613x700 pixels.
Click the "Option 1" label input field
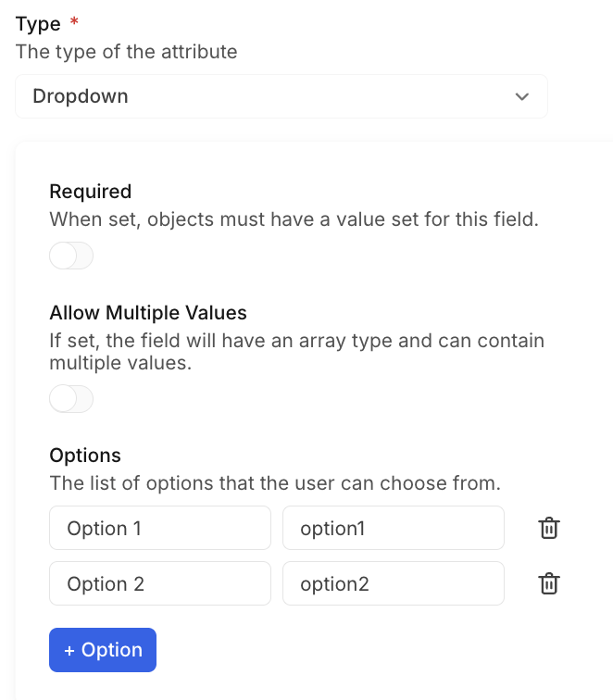coord(159,528)
